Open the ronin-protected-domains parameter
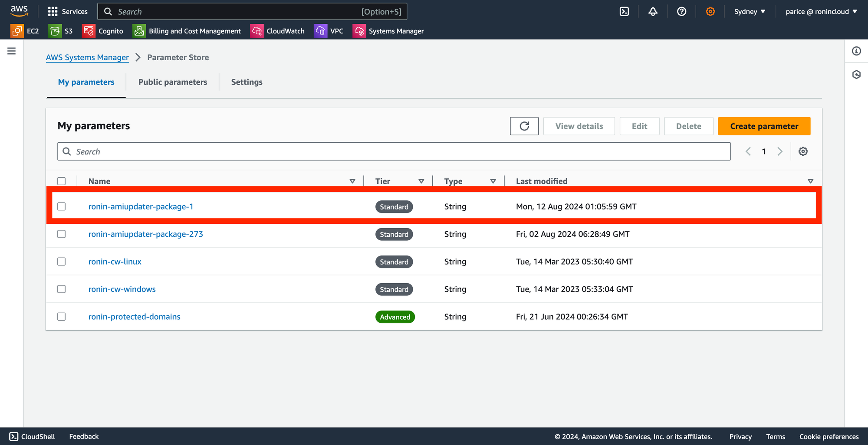The width and height of the screenshot is (868, 445). pyautogui.click(x=134, y=317)
